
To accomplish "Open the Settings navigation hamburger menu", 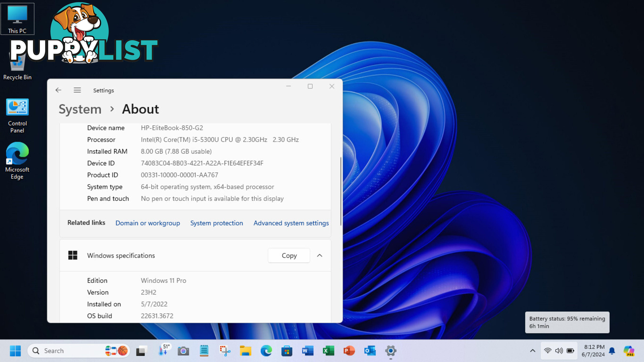I will coord(77,90).
